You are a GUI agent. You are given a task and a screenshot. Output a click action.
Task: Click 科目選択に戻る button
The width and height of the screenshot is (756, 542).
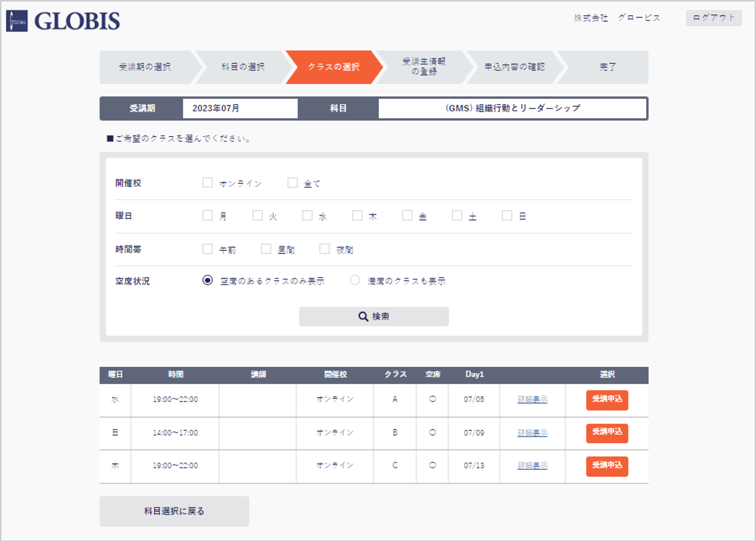pos(174,511)
